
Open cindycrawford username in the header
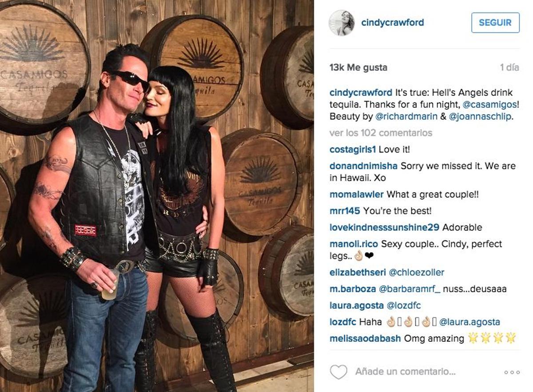(393, 23)
